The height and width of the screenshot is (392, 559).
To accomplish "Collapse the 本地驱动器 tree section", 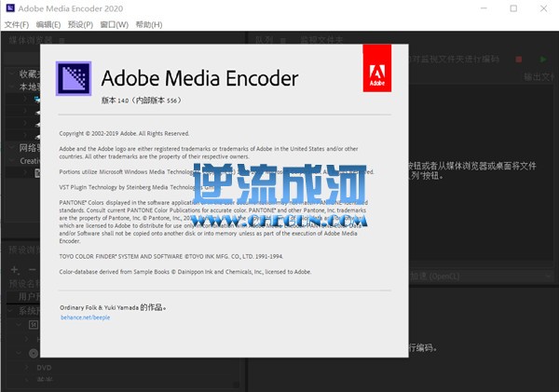I will point(12,87).
